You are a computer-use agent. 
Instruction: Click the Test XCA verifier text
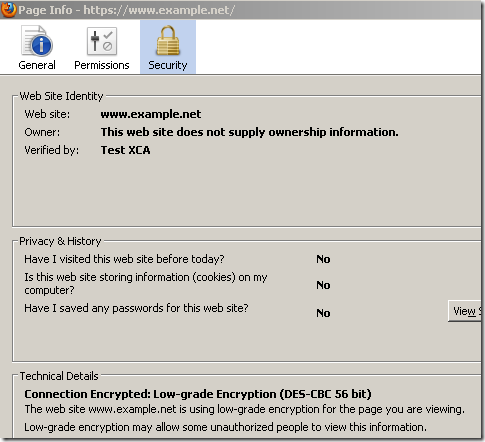(125, 150)
